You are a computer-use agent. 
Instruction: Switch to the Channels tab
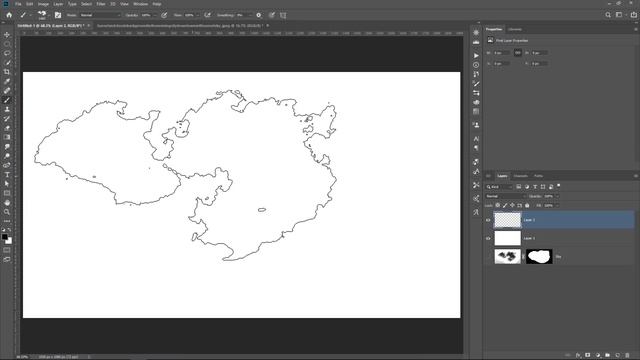pyautogui.click(x=520, y=176)
